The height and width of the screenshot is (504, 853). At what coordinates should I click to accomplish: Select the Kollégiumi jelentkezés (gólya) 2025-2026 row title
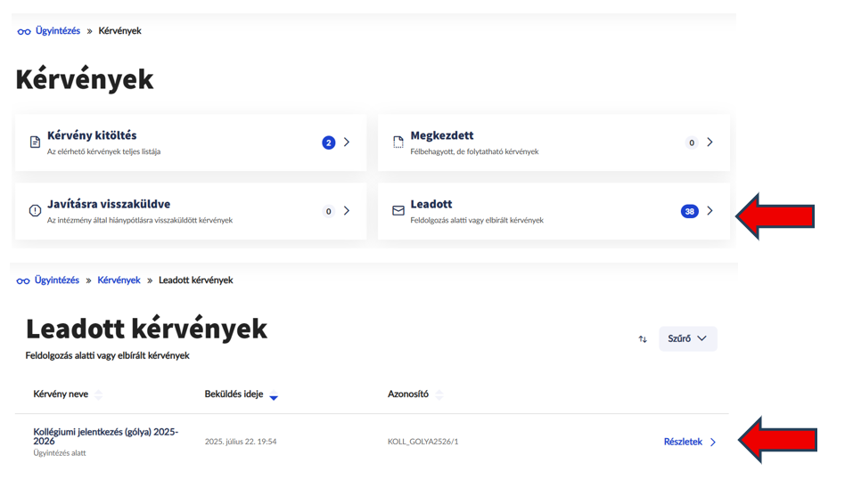click(105, 436)
